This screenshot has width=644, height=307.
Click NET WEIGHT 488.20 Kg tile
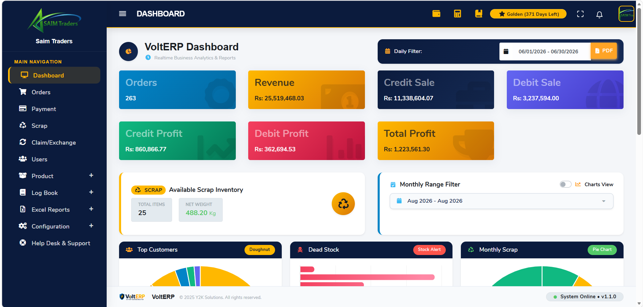pyautogui.click(x=201, y=210)
